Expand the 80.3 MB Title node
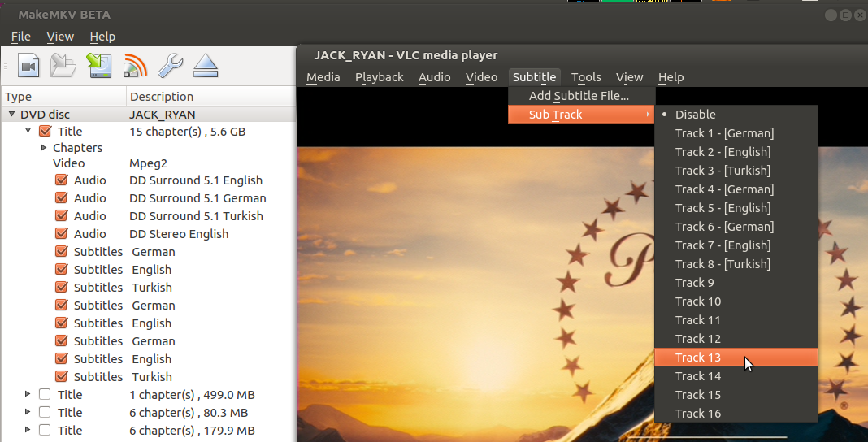 [x=28, y=412]
